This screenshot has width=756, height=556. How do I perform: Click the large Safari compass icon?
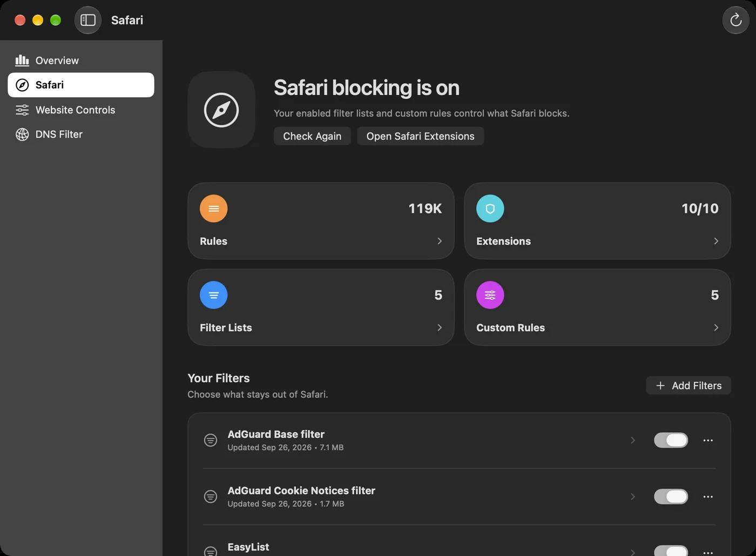pos(221,110)
